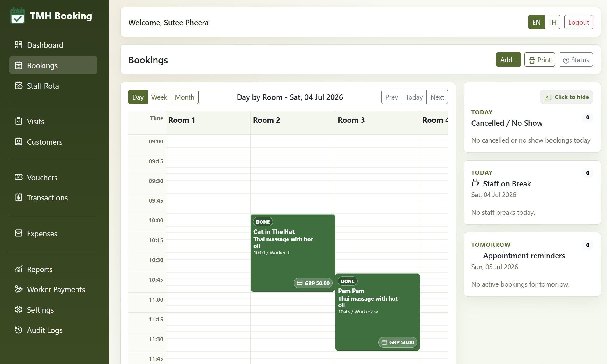
Task: Click the Customers contact icon
Action: (x=19, y=142)
